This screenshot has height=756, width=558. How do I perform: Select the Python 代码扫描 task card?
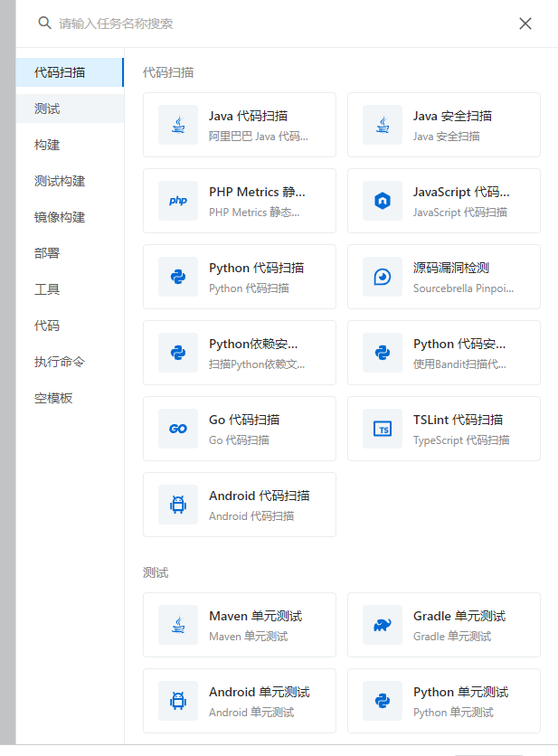tap(240, 277)
